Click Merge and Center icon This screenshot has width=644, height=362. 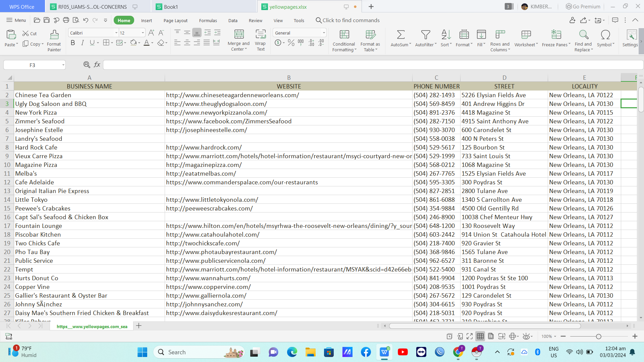coord(239,35)
